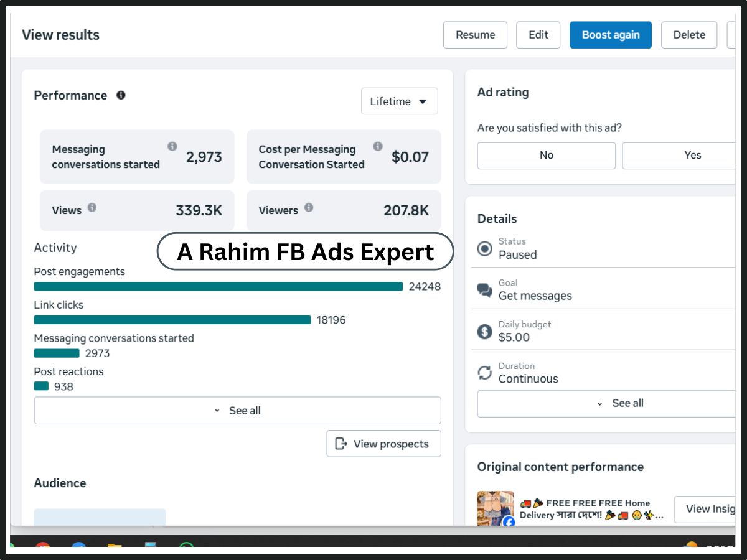Click 'Are you satisfied with this ad?' text

550,128
